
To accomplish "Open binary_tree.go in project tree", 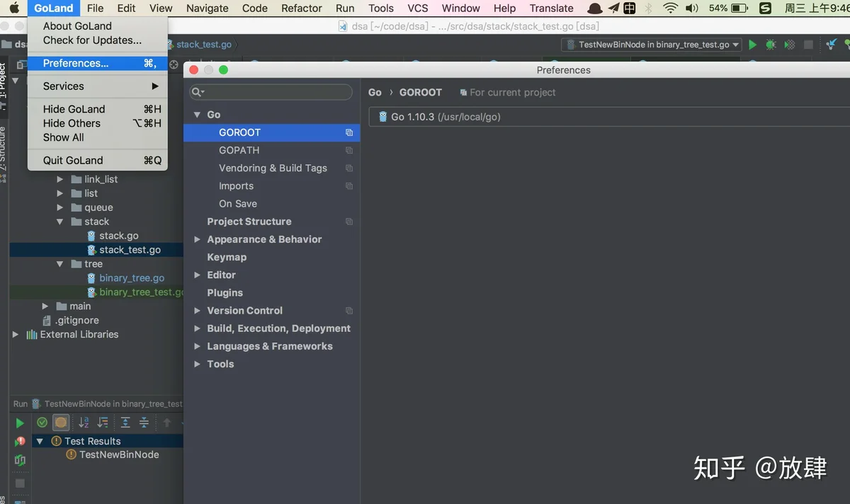I will click(x=132, y=278).
